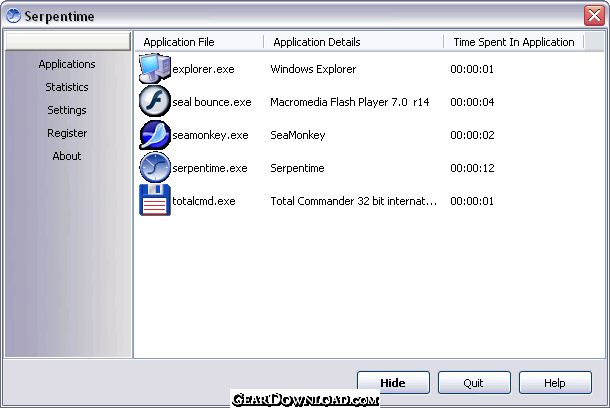Click the SeaMonkey bird icon
The image size is (610, 408).
click(155, 135)
